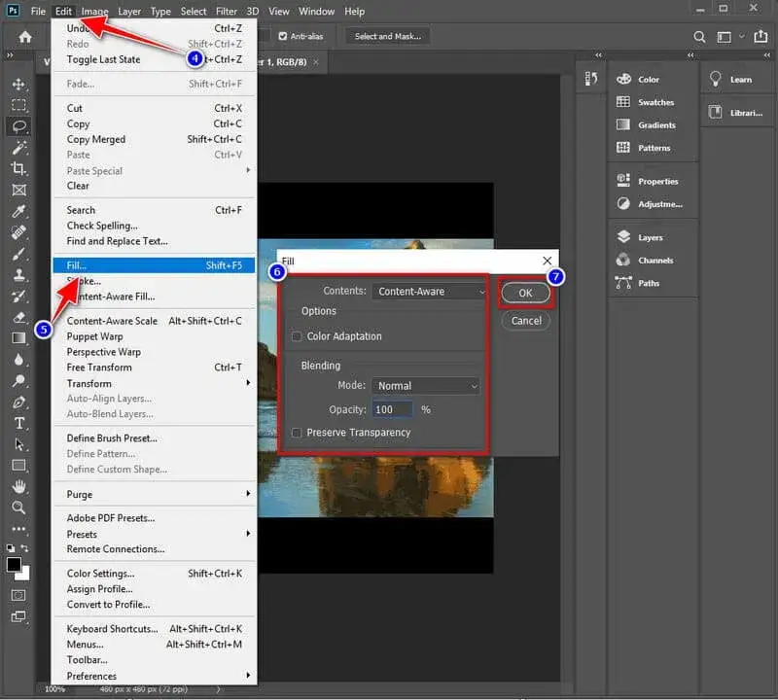Click OK in the Fill dialog

525,292
